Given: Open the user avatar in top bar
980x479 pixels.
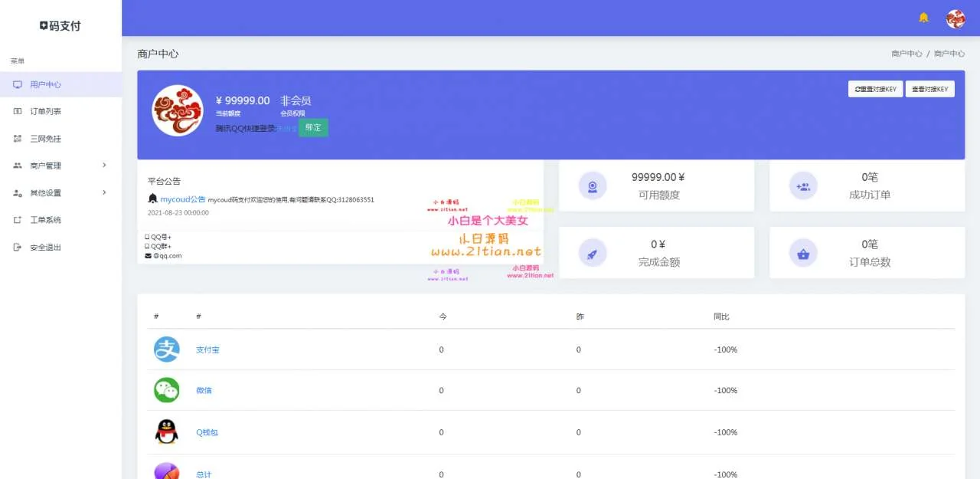Looking at the screenshot, I should click(x=955, y=19).
